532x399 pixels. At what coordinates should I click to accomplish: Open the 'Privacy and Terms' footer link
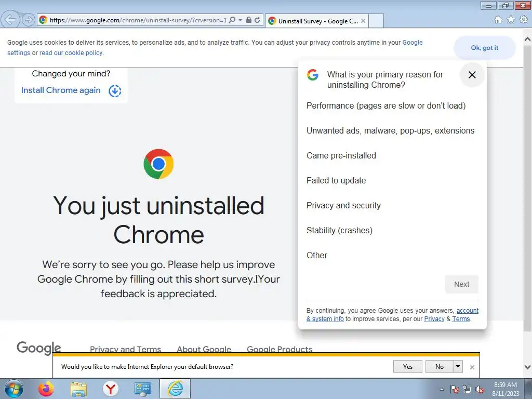tap(125, 349)
